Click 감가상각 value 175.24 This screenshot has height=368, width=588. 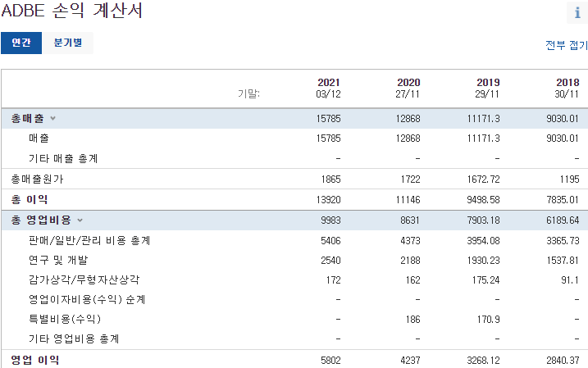(486, 280)
